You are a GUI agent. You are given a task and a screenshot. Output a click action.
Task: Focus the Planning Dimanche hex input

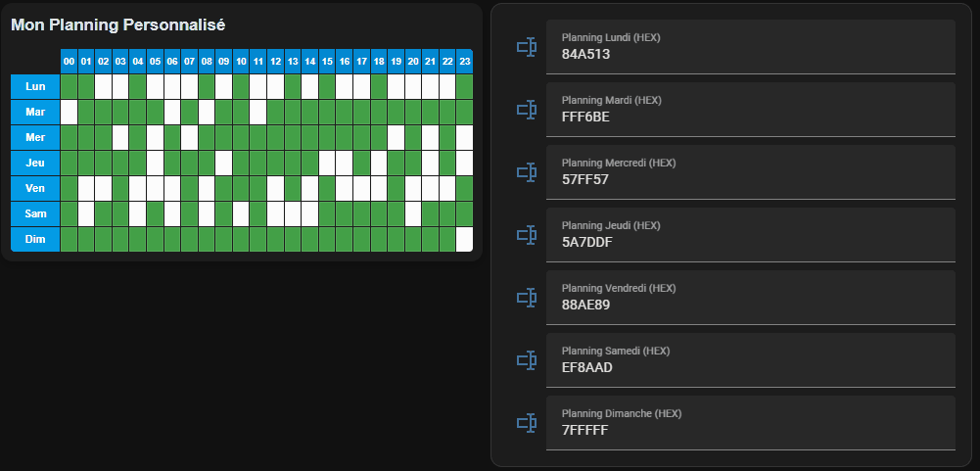[750, 430]
